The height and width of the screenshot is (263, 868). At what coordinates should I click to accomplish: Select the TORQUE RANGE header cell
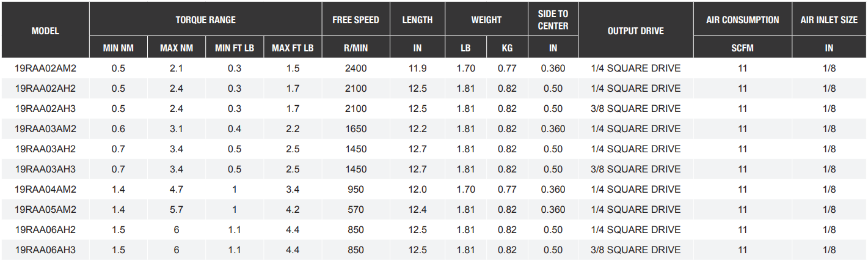[x=205, y=20]
